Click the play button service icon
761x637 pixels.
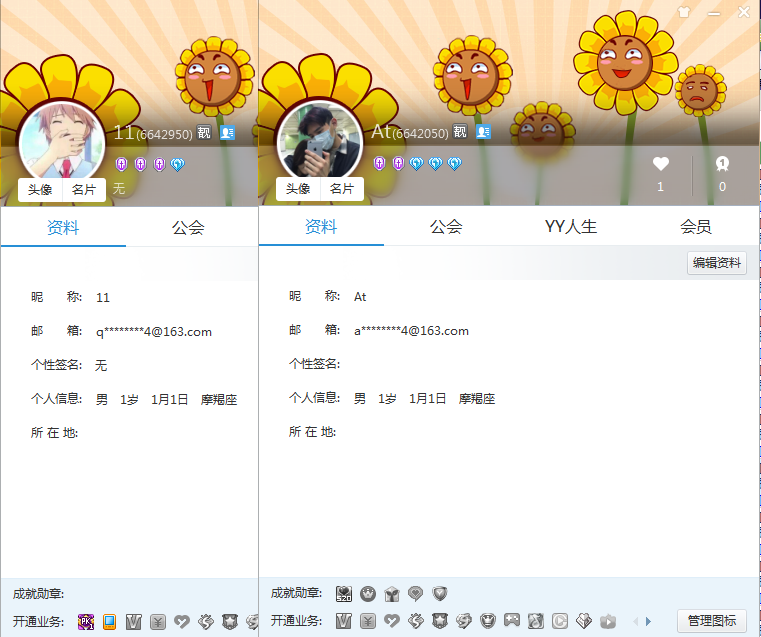[560, 621]
